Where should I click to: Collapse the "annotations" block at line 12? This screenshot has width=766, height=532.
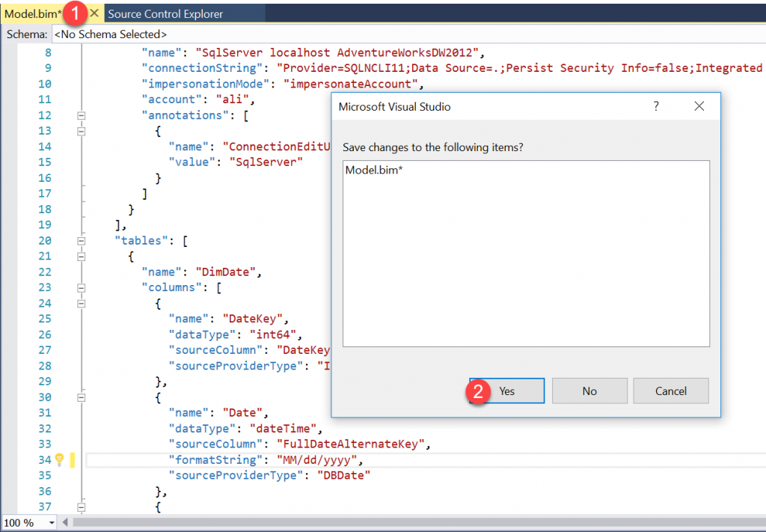click(82, 115)
